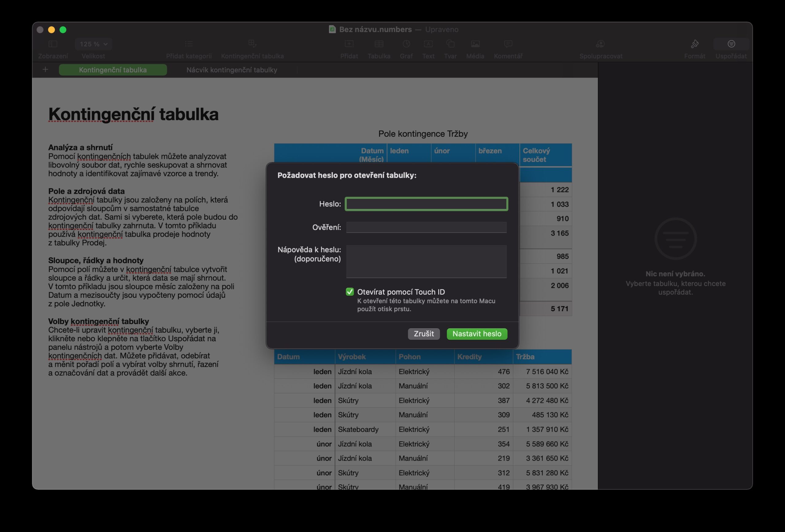This screenshot has height=532, width=785.
Task: Confirm with the Nastavit heslo button
Action: click(477, 334)
